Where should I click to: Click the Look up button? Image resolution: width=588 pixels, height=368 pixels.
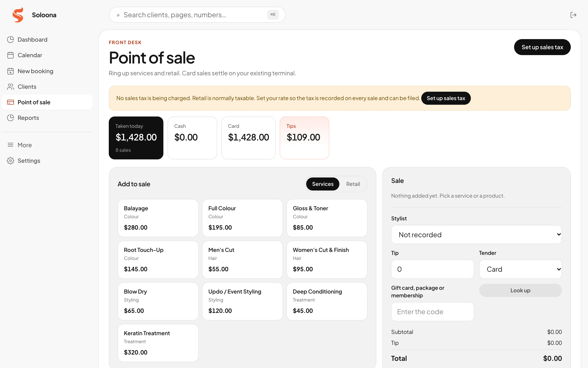pos(520,290)
